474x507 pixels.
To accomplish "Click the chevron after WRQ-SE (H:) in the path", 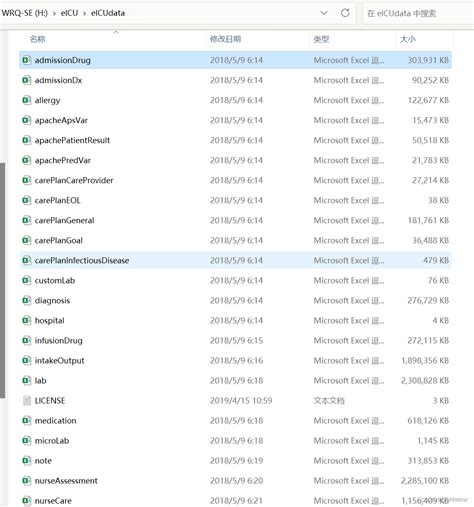I will click(54, 13).
